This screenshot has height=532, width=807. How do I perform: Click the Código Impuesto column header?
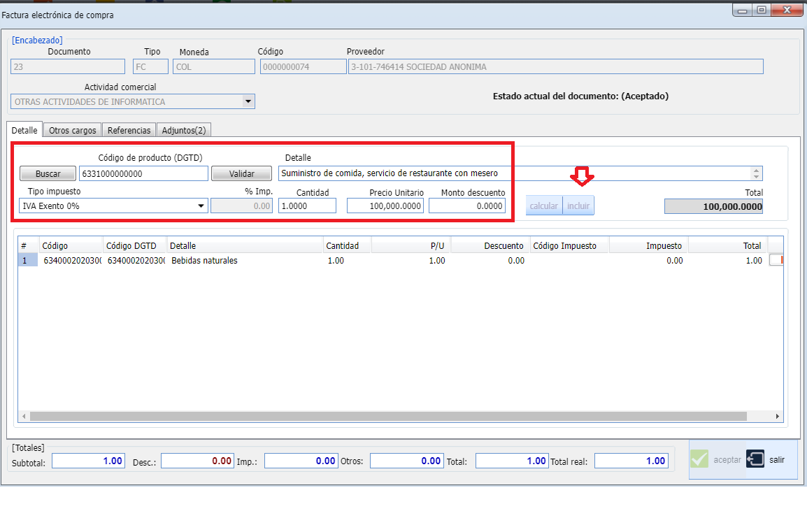pos(570,245)
